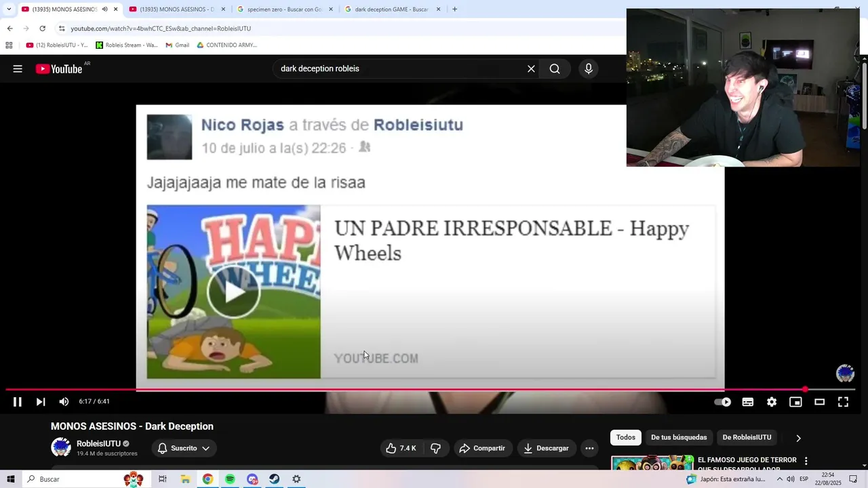Pause the video
Viewport: 868px width, 488px height.
tap(18, 402)
